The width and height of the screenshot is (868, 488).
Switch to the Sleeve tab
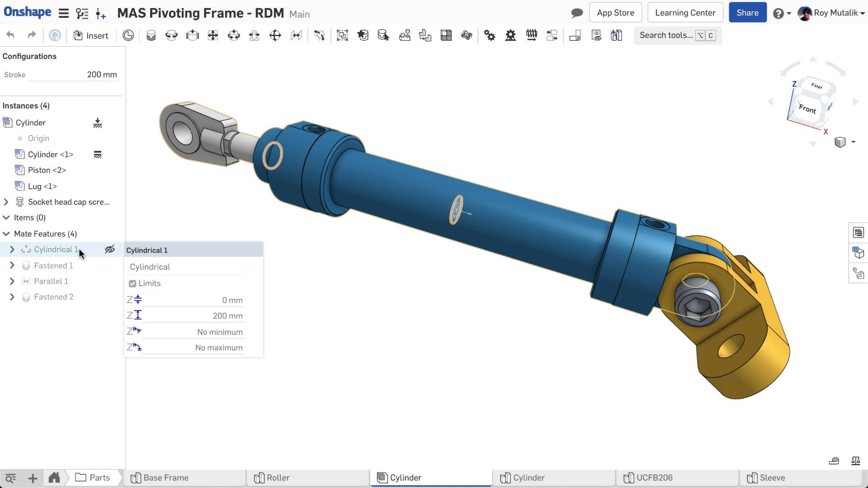pos(801,478)
